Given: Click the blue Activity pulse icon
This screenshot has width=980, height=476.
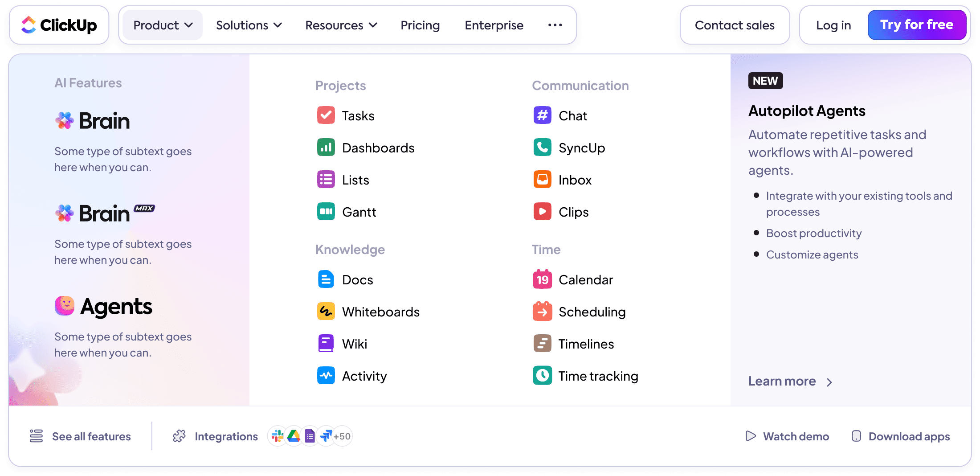Looking at the screenshot, I should [x=326, y=376].
